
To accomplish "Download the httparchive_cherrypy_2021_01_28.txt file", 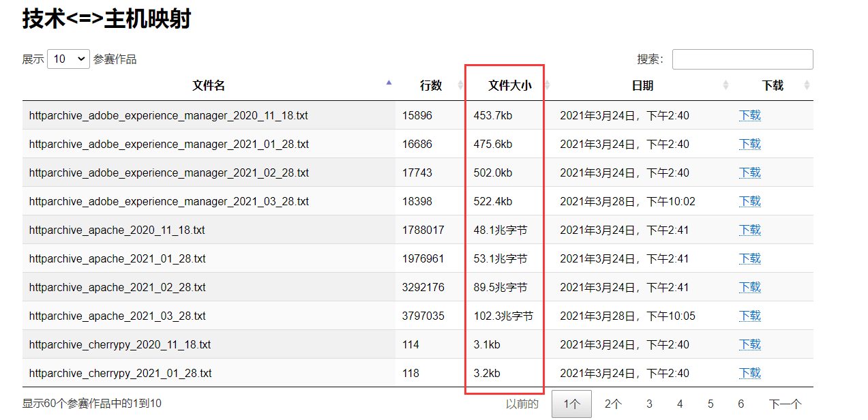I will (x=749, y=373).
